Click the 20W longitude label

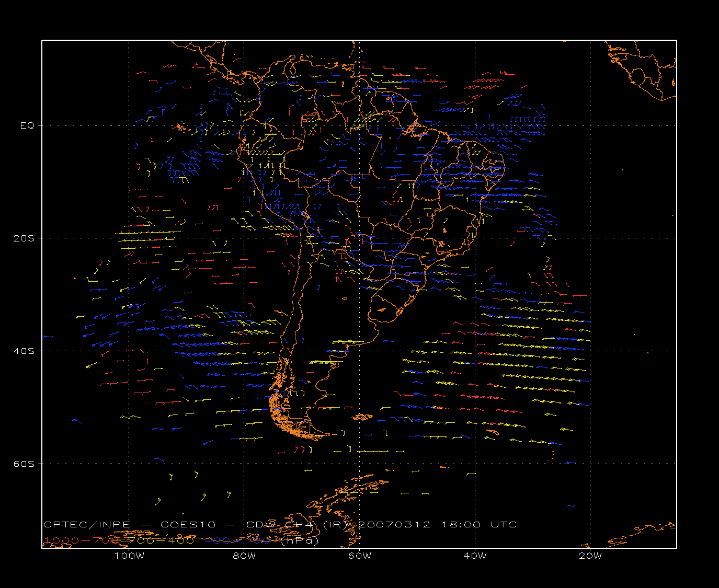point(590,556)
